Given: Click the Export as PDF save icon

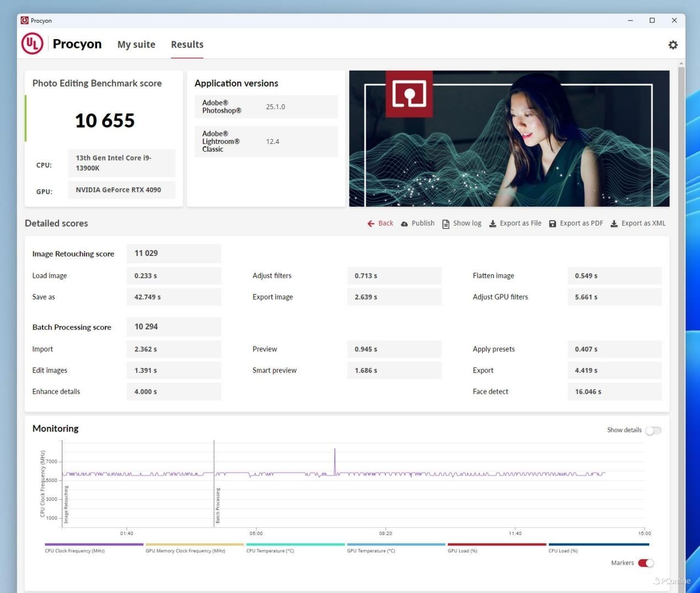Looking at the screenshot, I should [x=552, y=223].
